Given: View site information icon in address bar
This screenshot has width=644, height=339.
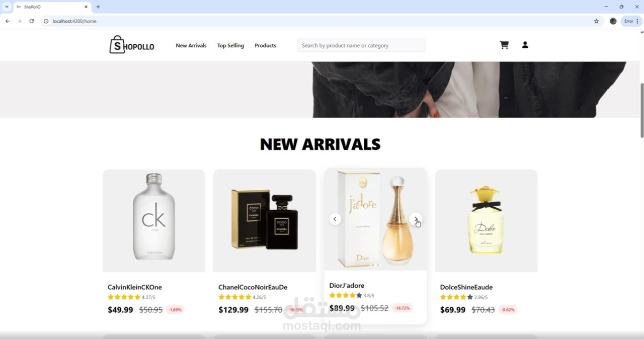Looking at the screenshot, I should click(46, 21).
